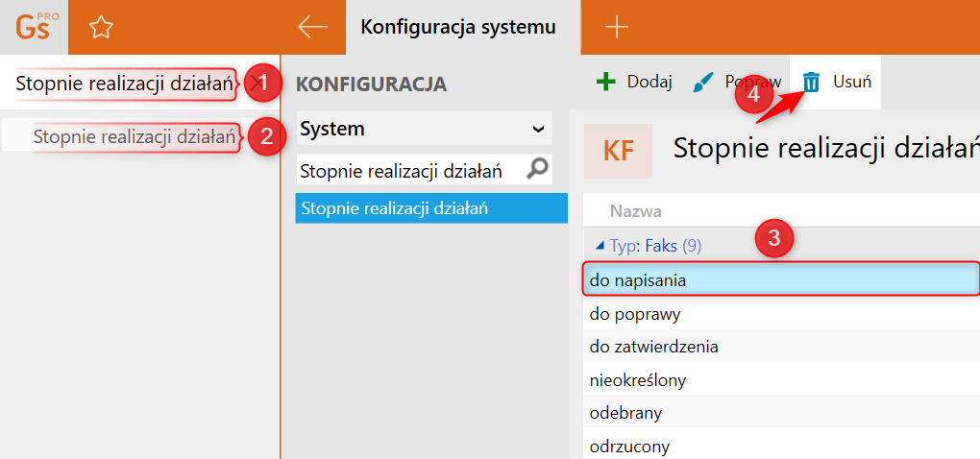Click the Gs PRO application logo

[x=34, y=27]
